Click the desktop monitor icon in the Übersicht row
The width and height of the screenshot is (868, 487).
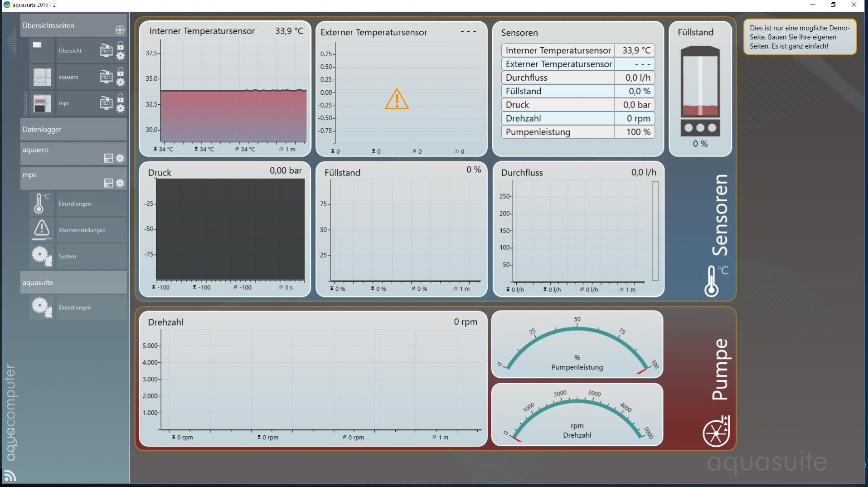[106, 50]
